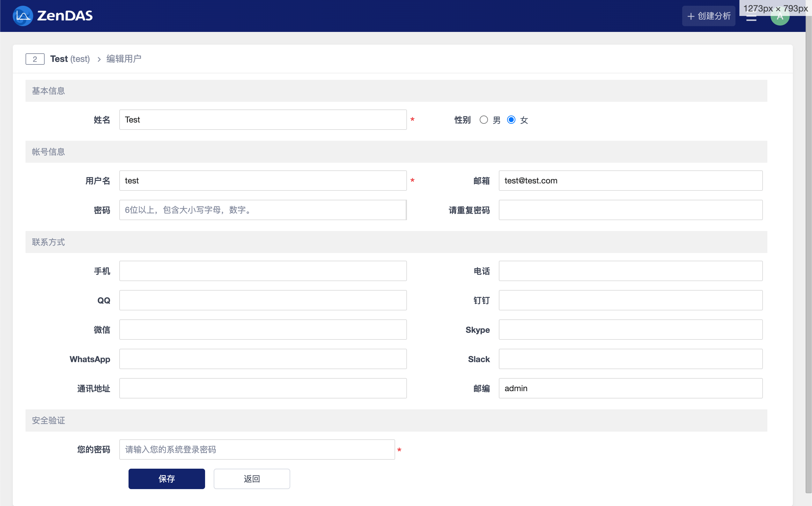
Task: Click the plus Create Analysis button
Action: (x=708, y=16)
